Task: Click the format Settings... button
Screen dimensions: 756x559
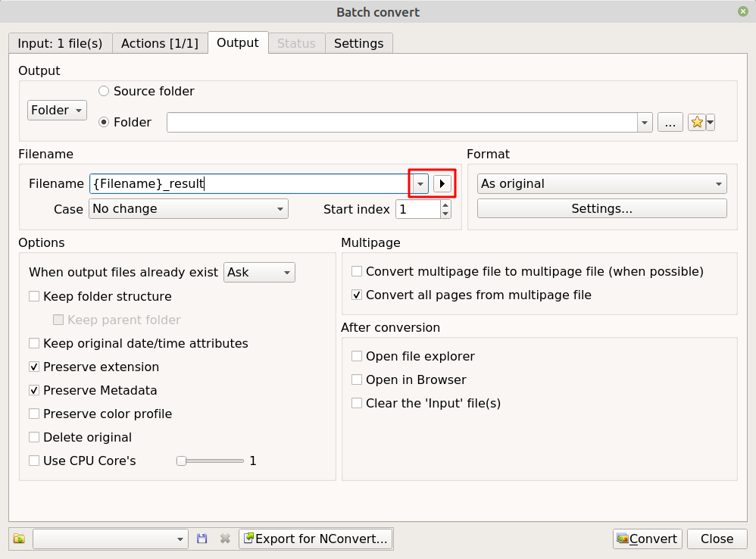Action: (601, 209)
